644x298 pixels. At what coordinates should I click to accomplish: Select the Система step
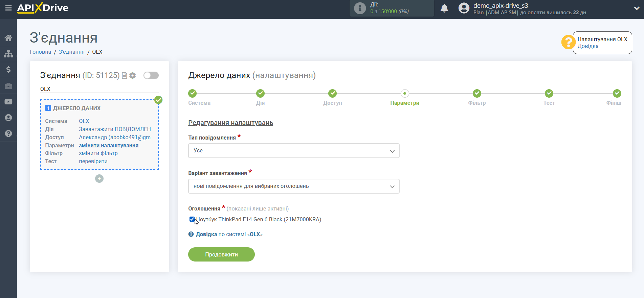[193, 93]
